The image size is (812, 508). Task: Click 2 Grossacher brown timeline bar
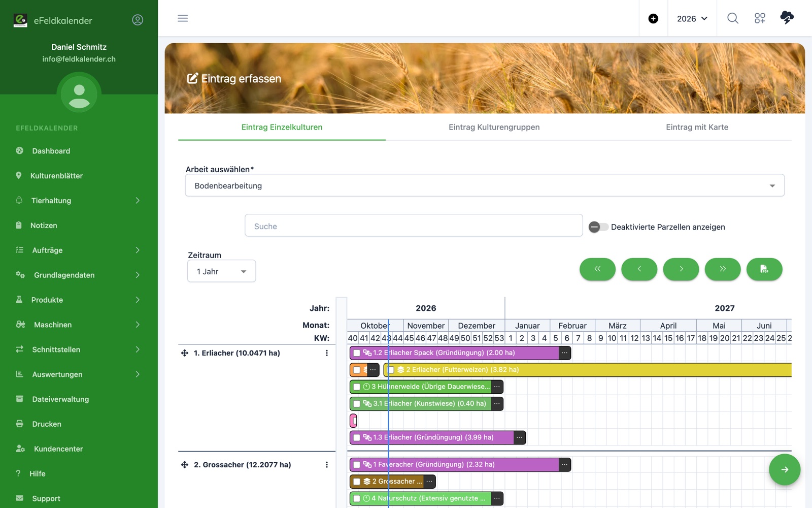[392, 482]
